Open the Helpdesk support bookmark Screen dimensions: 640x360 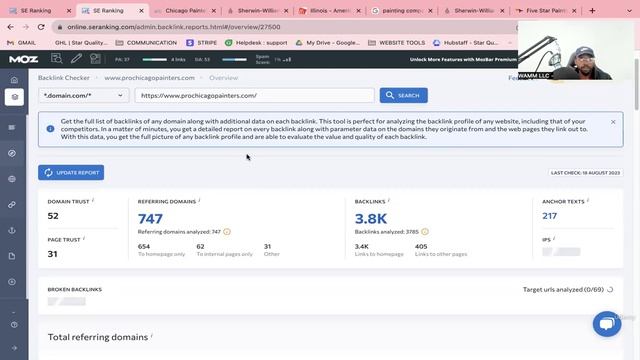pos(256,42)
